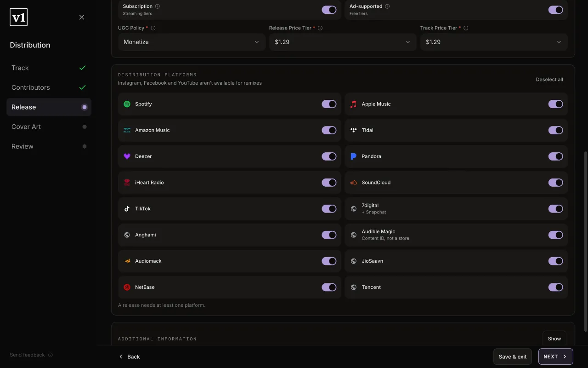Go to the Track step
The width and height of the screenshot is (588, 368).
49,68
